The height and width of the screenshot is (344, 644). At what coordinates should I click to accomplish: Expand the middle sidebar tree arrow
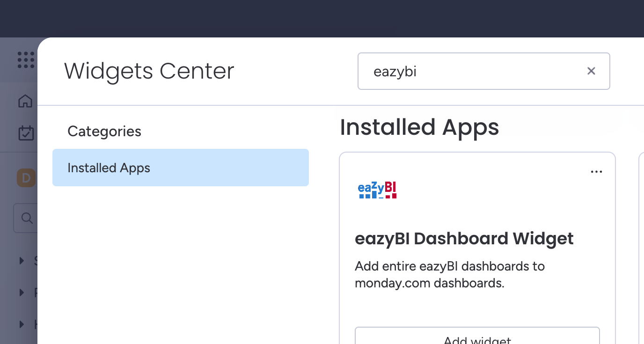pyautogui.click(x=22, y=293)
